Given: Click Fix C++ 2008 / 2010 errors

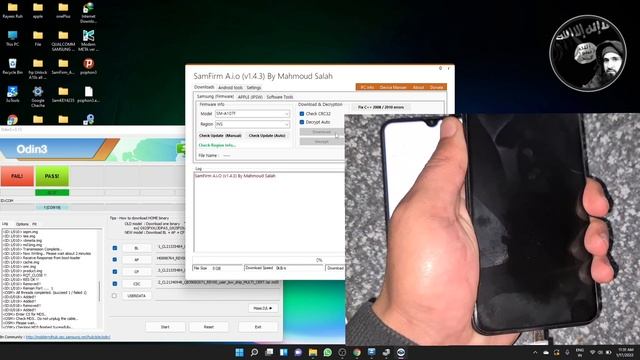Looking at the screenshot, I should click(x=381, y=107).
